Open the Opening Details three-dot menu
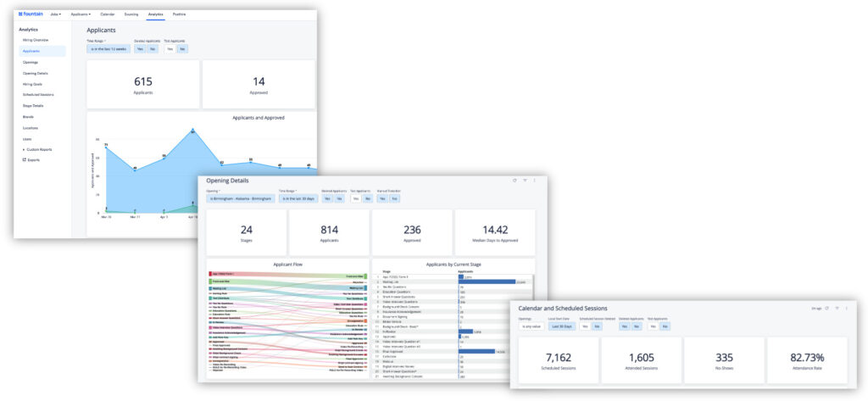This screenshot has height=401, width=868. pos(535,181)
